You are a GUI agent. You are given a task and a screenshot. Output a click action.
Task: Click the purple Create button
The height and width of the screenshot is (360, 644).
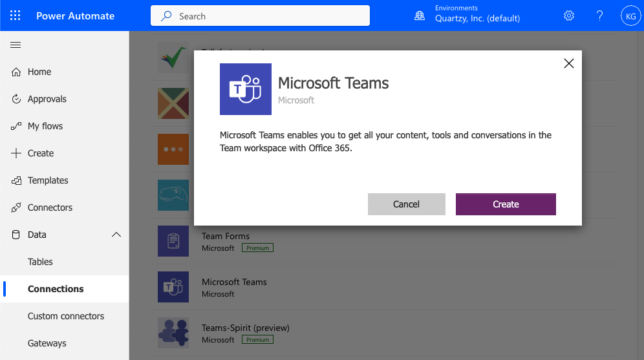506,204
